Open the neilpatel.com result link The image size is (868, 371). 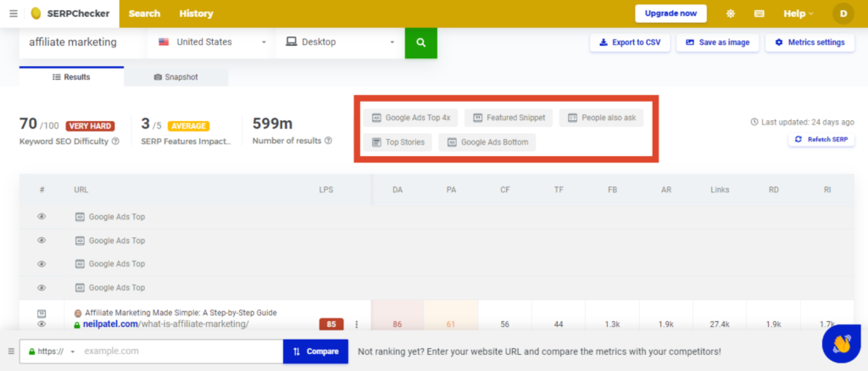[x=165, y=324]
